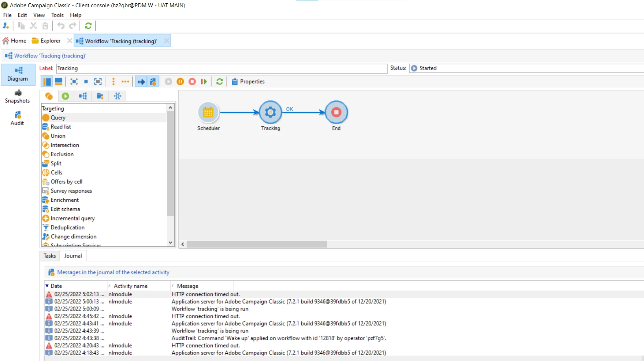Click the red Stop workflow button
The height and width of the screenshot is (361, 644).
(192, 81)
